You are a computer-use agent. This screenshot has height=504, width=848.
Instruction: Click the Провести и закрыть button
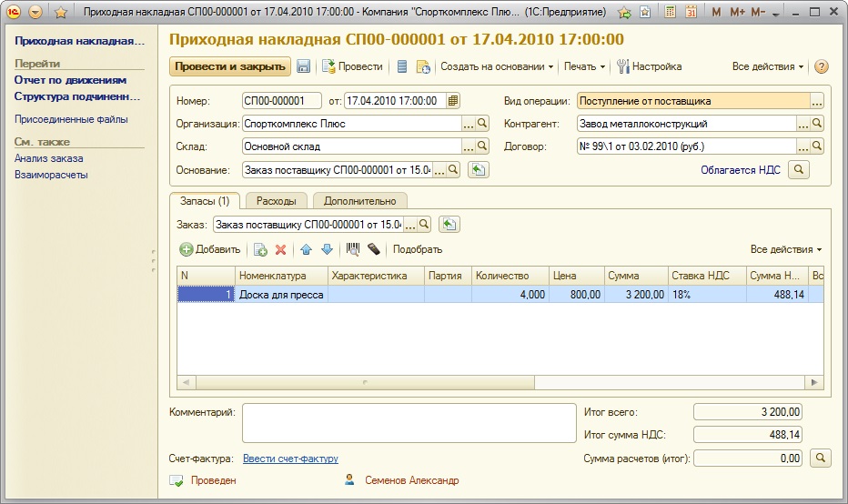click(230, 66)
